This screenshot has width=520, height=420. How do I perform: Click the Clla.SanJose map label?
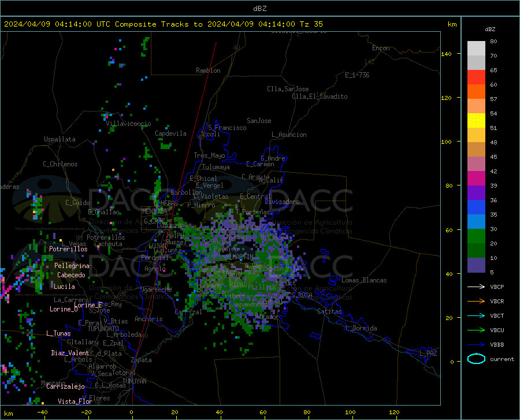pos(288,89)
